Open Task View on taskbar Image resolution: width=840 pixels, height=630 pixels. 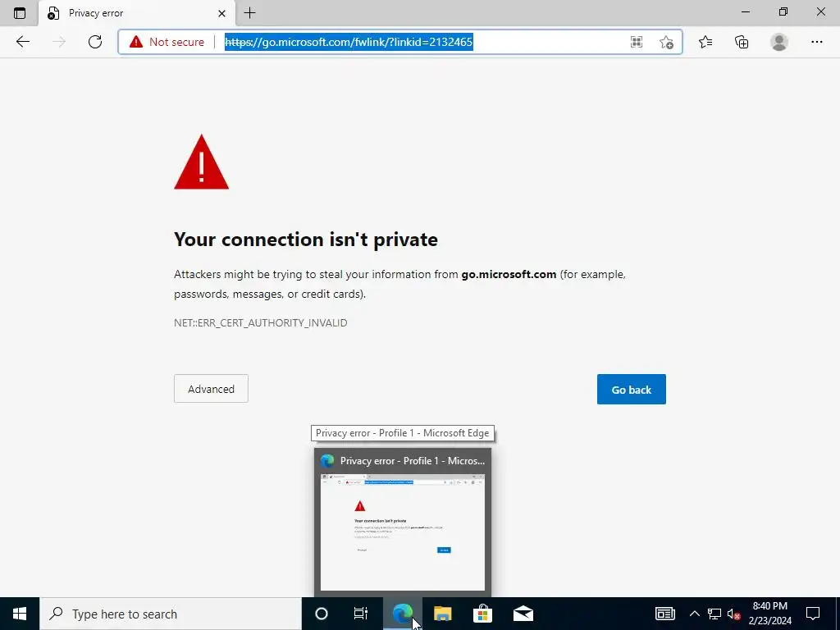click(x=361, y=614)
